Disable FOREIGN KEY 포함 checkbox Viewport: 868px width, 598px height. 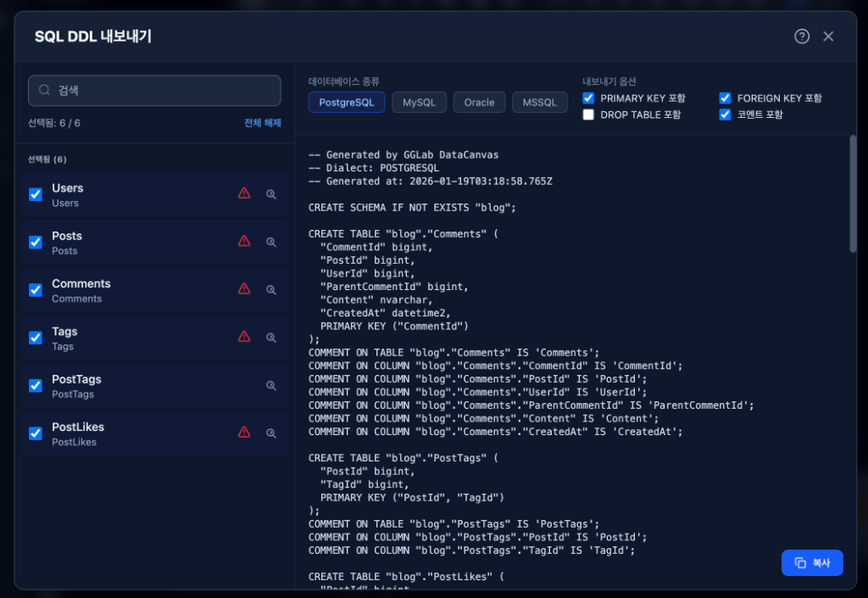click(x=726, y=98)
